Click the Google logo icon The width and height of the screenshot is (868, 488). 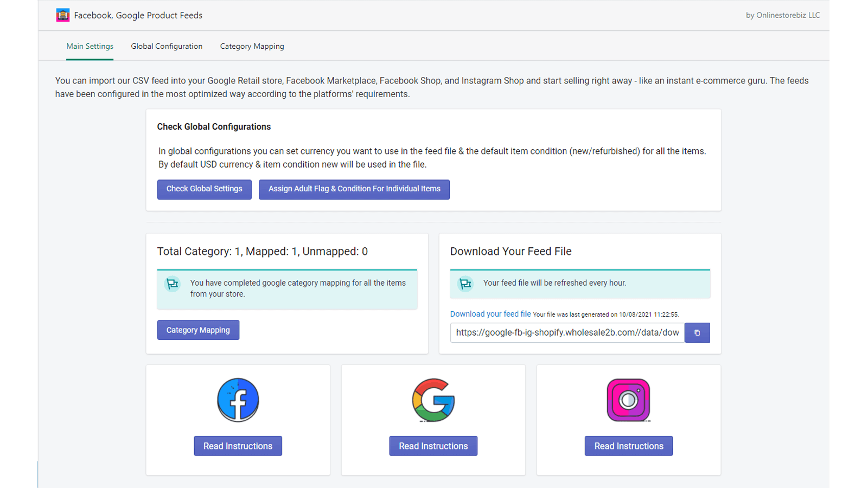tap(433, 400)
